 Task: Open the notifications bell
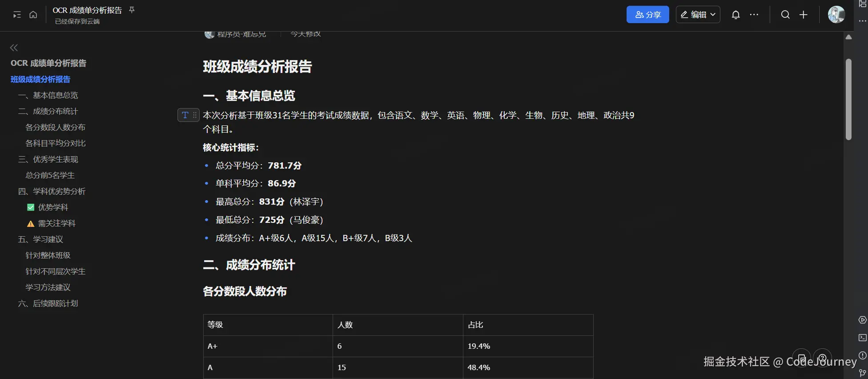point(735,15)
